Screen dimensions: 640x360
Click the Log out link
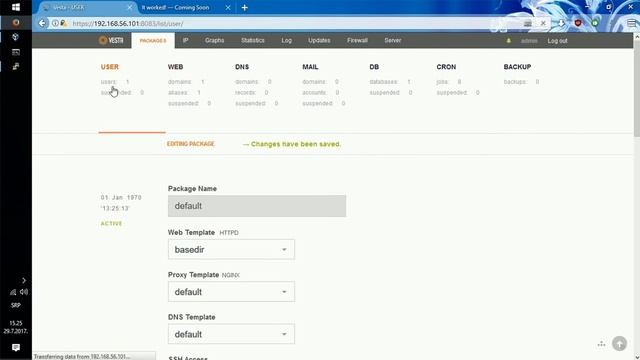pos(558,41)
